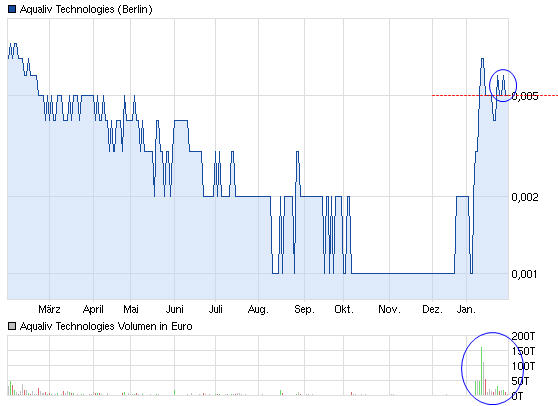Click the 'Aqualiv Technologies (Berlin)' chart title
The height and width of the screenshot is (406, 558).
pyautogui.click(x=86, y=9)
